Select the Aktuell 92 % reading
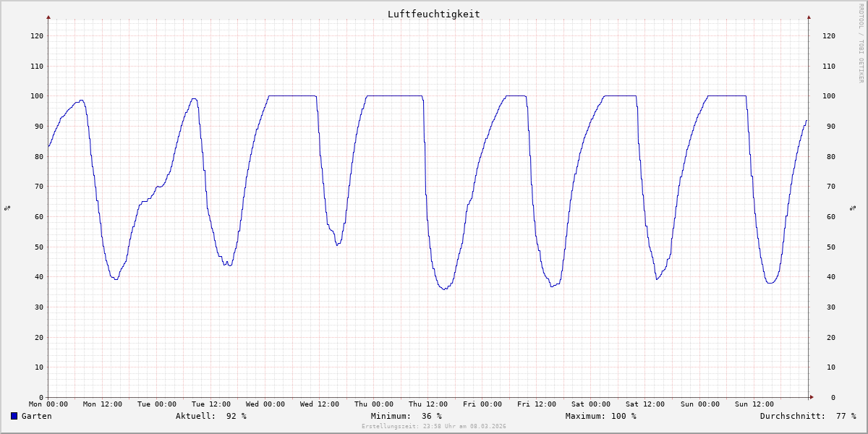This screenshot has height=434, width=868. (x=210, y=416)
